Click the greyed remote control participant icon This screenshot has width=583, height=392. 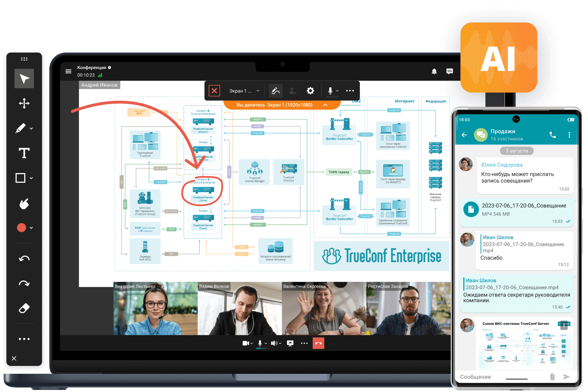[x=293, y=91]
